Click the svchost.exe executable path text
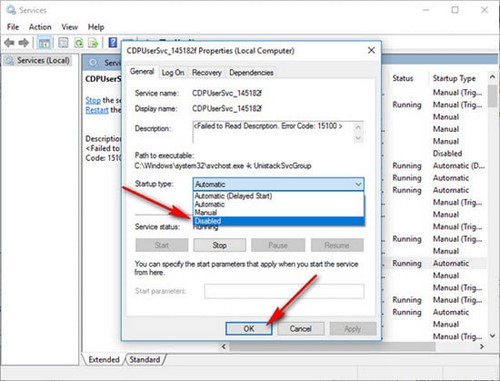The image size is (500, 381). pos(223,166)
